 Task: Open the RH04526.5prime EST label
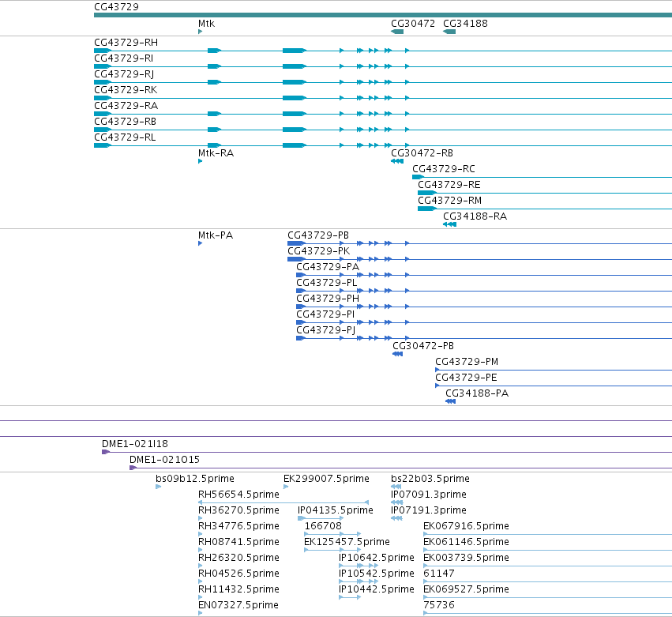click(238, 574)
